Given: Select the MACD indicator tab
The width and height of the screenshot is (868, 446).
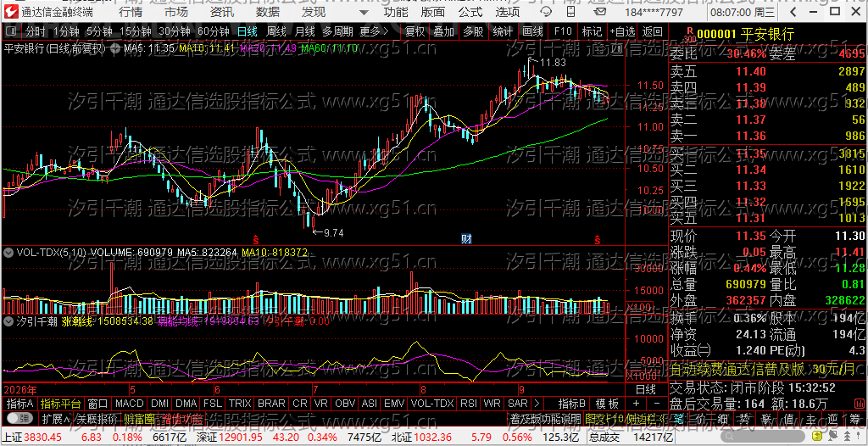Looking at the screenshot, I should [130, 404].
